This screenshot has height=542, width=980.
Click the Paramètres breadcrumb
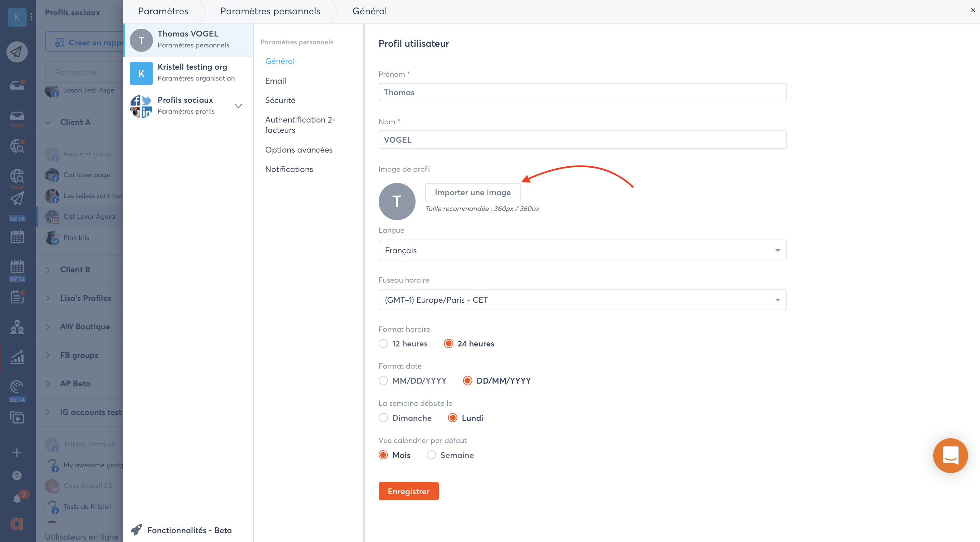click(x=163, y=11)
